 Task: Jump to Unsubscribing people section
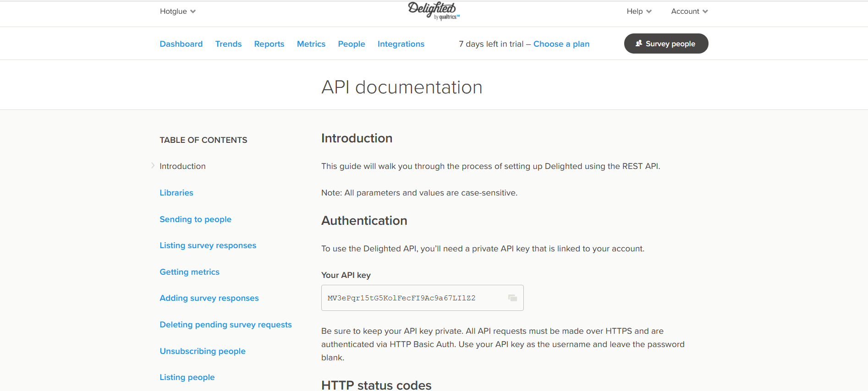tap(203, 351)
